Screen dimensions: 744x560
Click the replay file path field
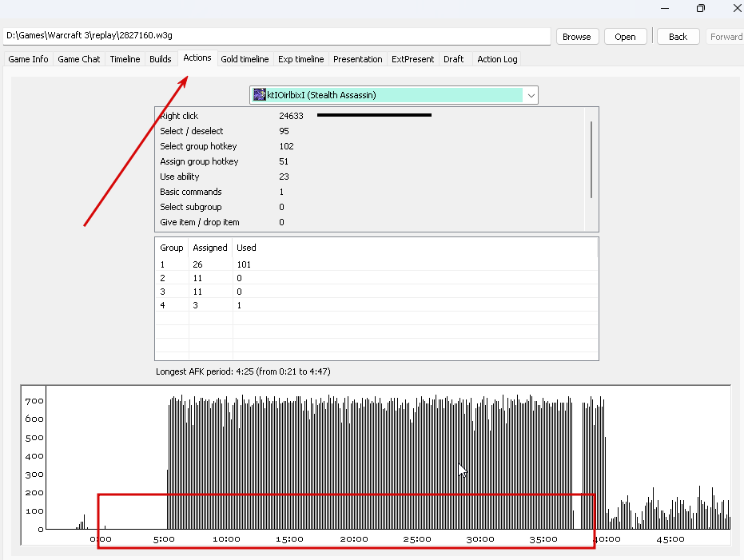pyautogui.click(x=277, y=36)
